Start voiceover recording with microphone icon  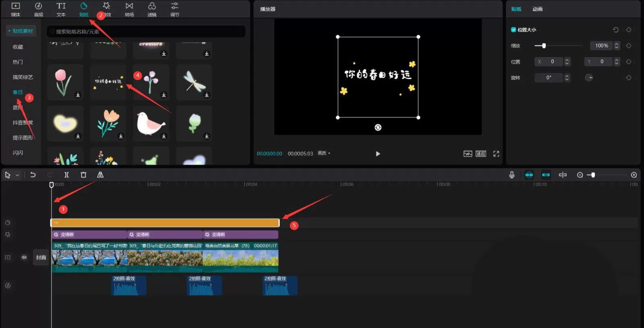512,175
